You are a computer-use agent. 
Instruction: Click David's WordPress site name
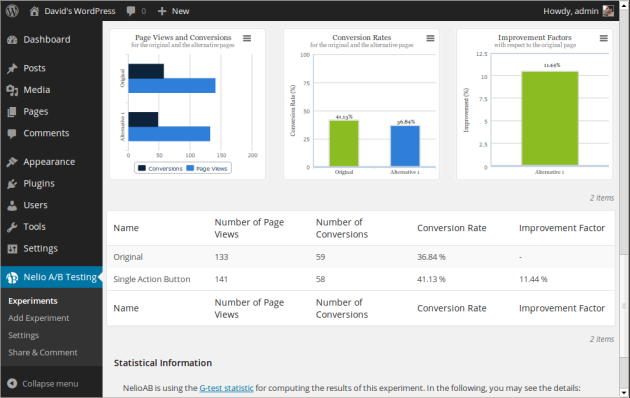80,11
